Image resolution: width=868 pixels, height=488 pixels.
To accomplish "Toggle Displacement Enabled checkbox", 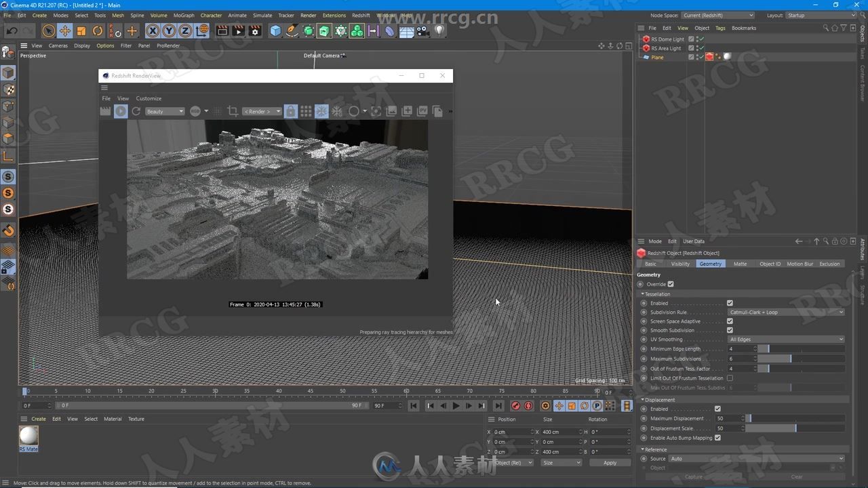I will point(717,409).
